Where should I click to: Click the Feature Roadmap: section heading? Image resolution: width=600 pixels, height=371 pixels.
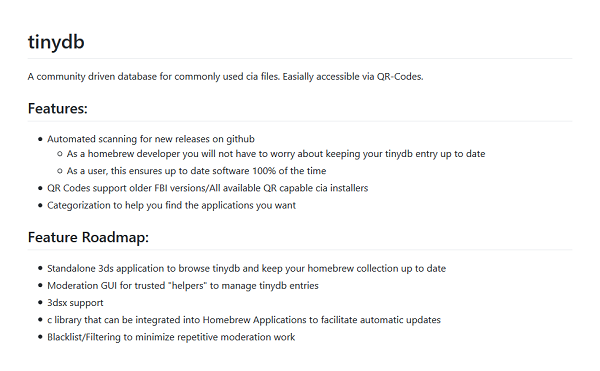(x=88, y=238)
